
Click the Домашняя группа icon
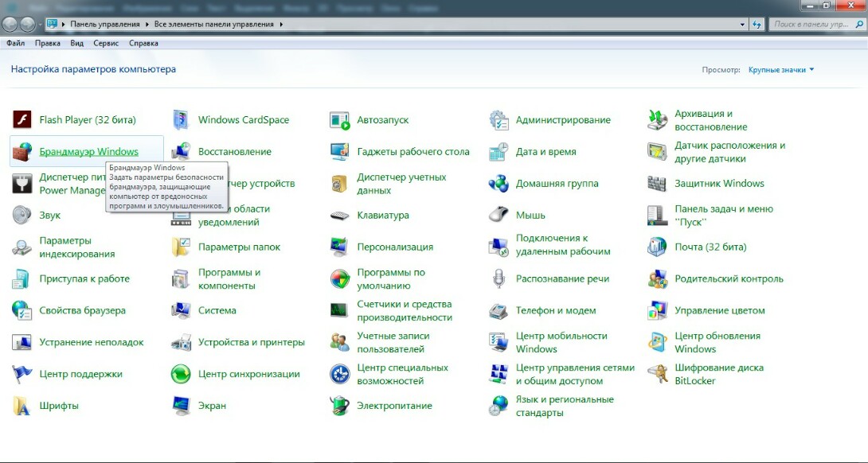click(499, 184)
